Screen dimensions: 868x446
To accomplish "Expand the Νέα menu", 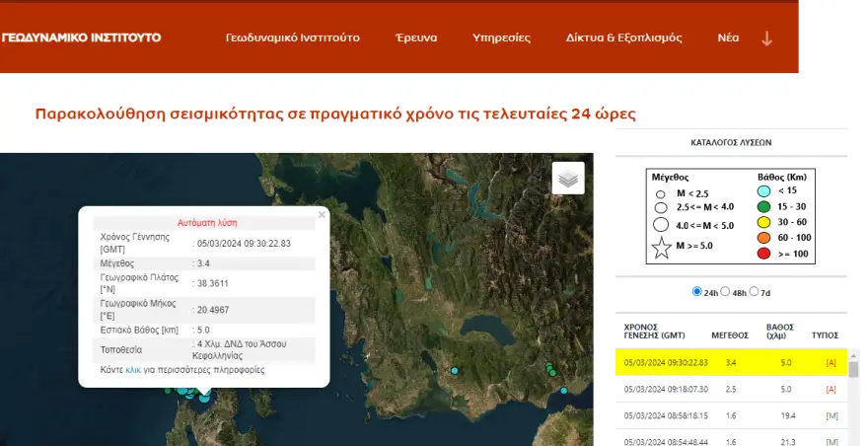I will pyautogui.click(x=728, y=38).
